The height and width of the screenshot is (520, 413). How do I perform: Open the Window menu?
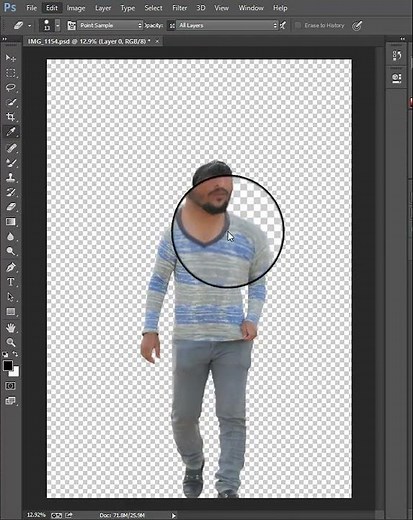(x=251, y=8)
